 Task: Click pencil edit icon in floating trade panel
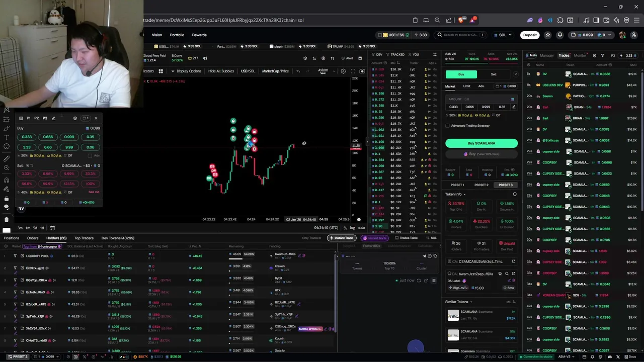point(53,118)
